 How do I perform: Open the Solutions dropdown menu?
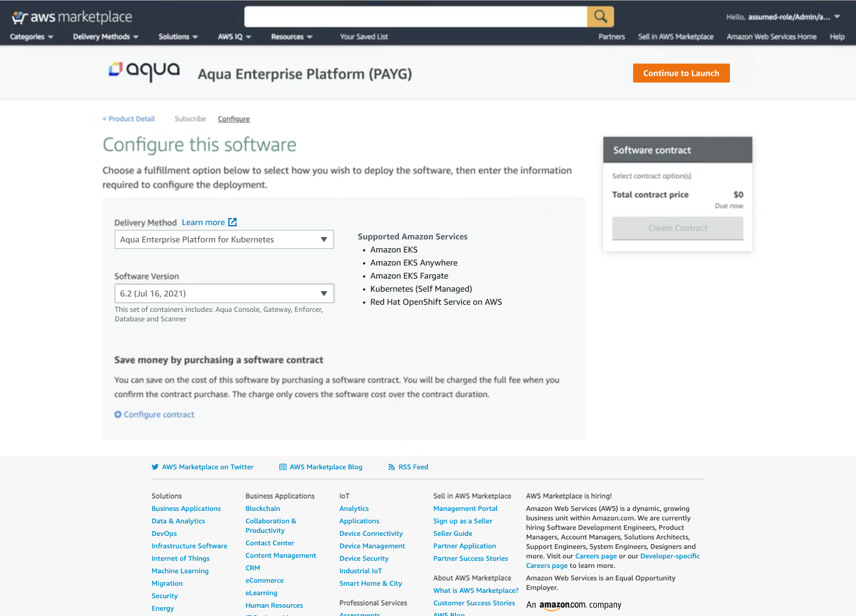178,37
